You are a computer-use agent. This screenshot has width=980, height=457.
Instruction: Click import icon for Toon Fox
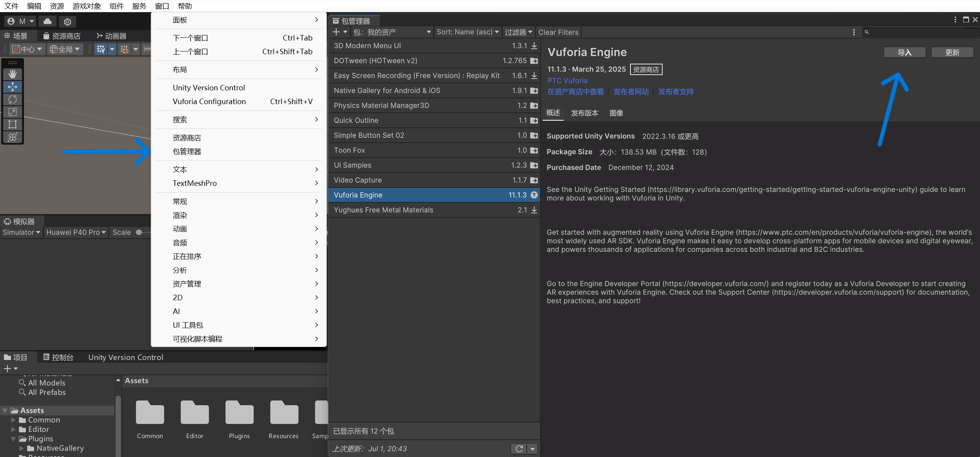534,150
